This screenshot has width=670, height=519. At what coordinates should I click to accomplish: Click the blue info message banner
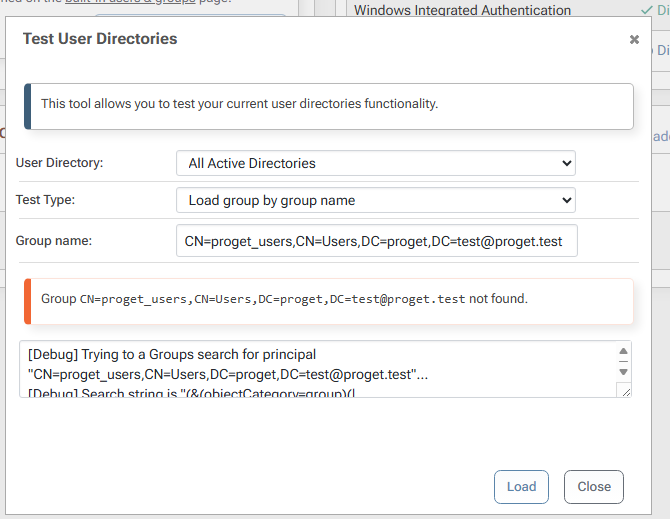328,104
